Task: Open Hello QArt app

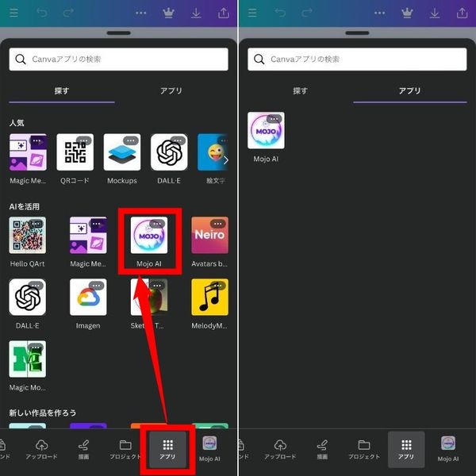Action: click(27, 235)
